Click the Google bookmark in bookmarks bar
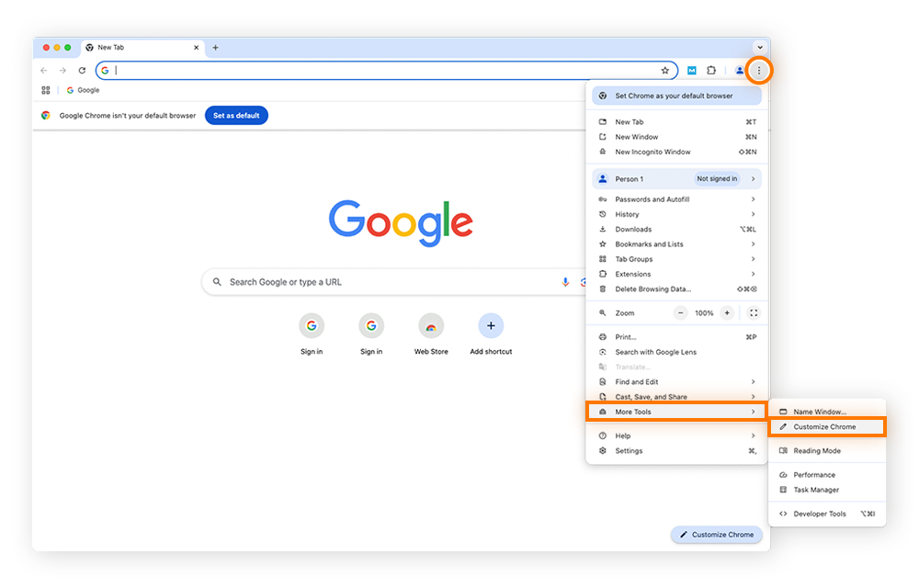The height and width of the screenshot is (588, 919). click(84, 90)
